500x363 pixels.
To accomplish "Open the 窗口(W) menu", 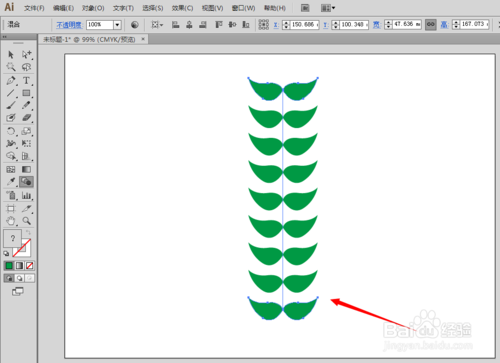I will 243,8.
